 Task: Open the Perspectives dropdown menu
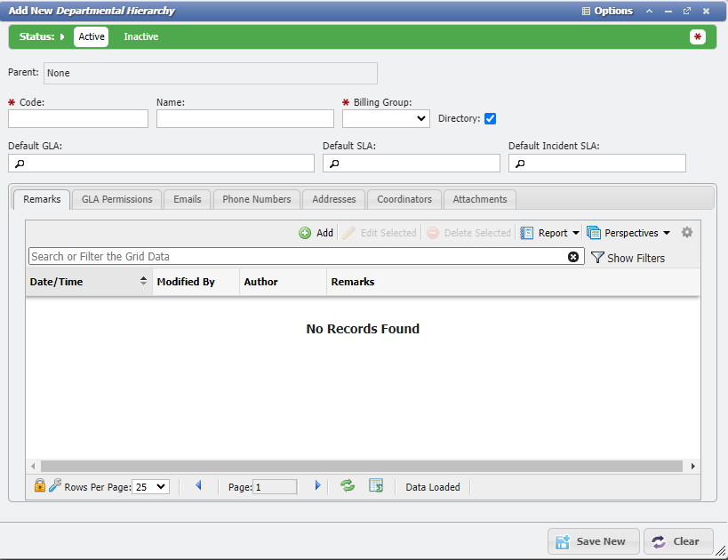point(628,233)
